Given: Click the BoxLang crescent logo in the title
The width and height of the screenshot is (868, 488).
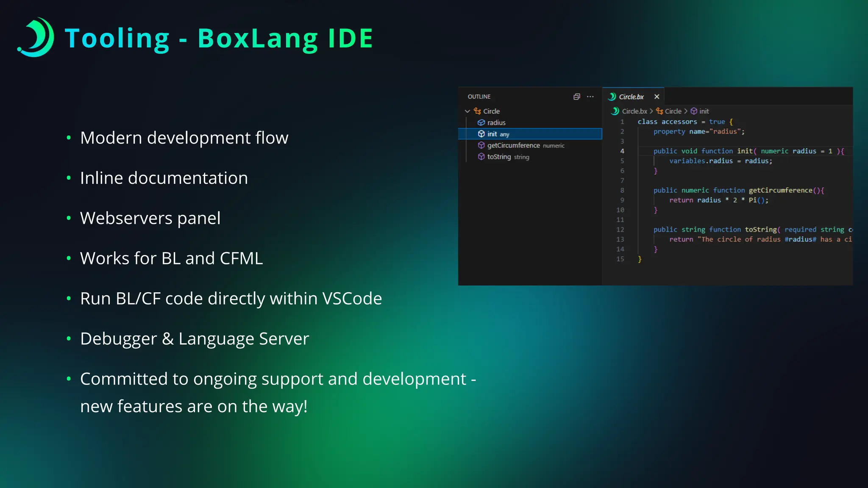Looking at the screenshot, I should tap(36, 37).
